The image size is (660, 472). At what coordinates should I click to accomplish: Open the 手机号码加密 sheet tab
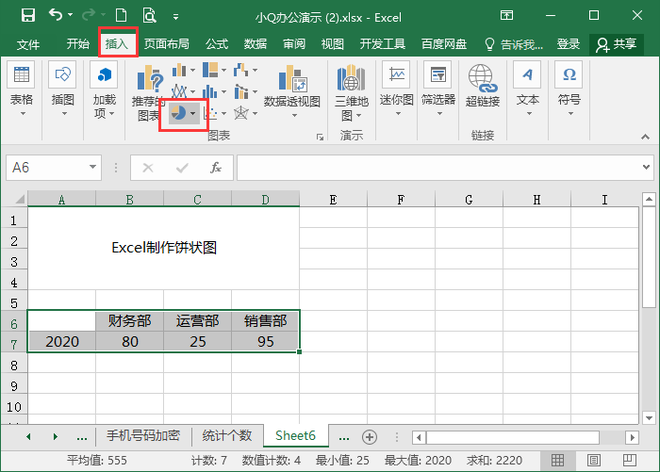pos(143,436)
